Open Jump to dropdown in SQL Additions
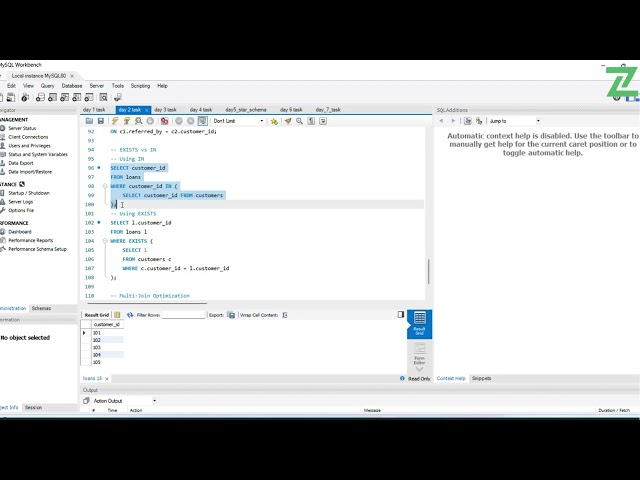The image size is (640, 480). coord(515,121)
